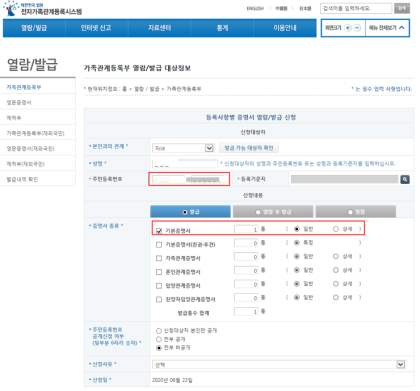Screen dimensions: 420x391
Task: Select 제적부 in the sidebar
Action: [14, 118]
